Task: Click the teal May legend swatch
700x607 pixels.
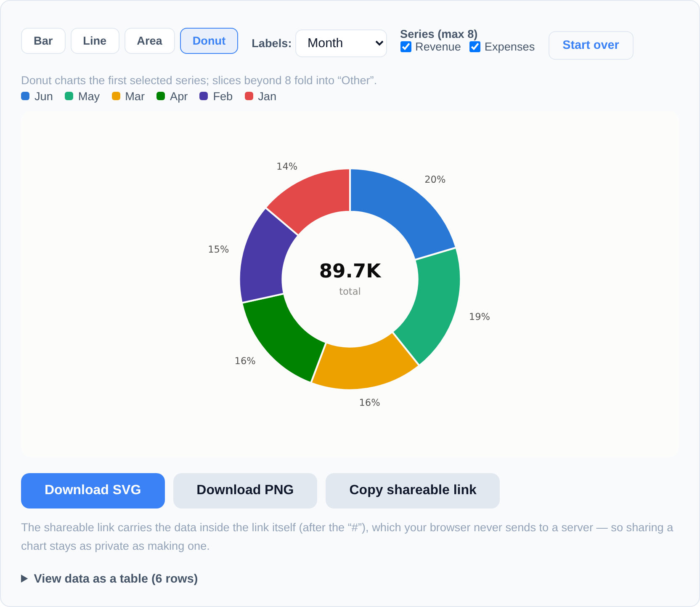Action: point(69,96)
